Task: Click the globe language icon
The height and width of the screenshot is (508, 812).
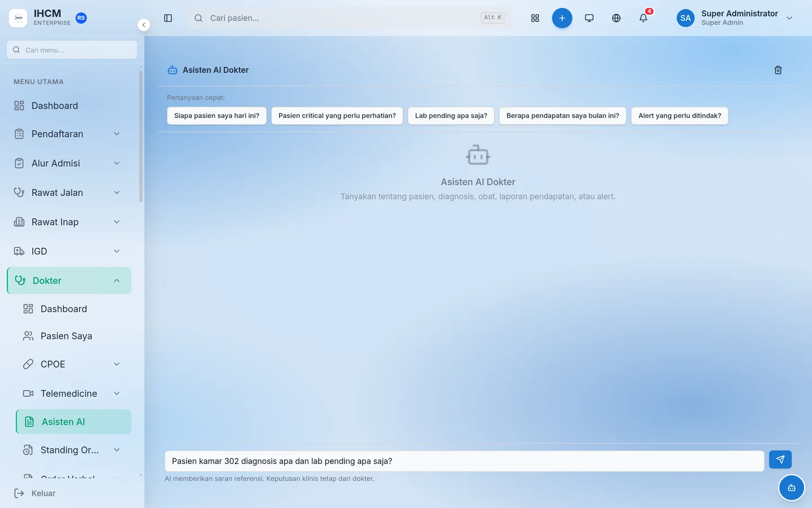Action: coord(616,18)
